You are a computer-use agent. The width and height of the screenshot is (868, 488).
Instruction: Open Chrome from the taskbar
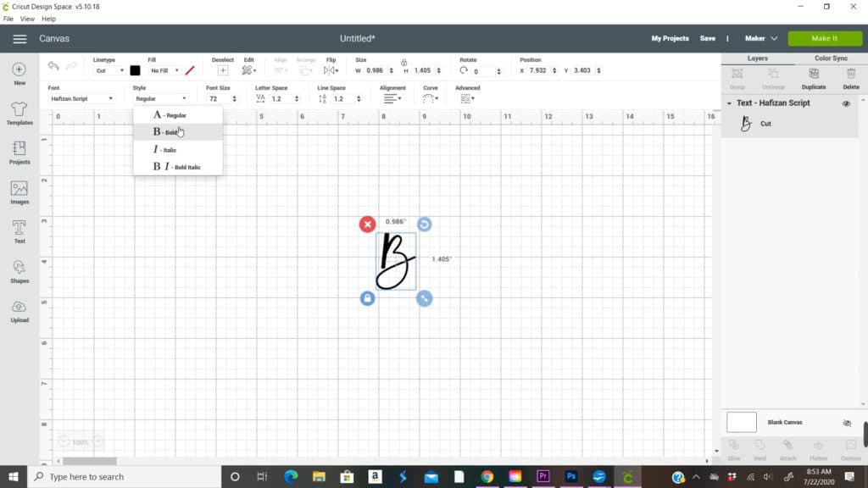pyautogui.click(x=487, y=476)
